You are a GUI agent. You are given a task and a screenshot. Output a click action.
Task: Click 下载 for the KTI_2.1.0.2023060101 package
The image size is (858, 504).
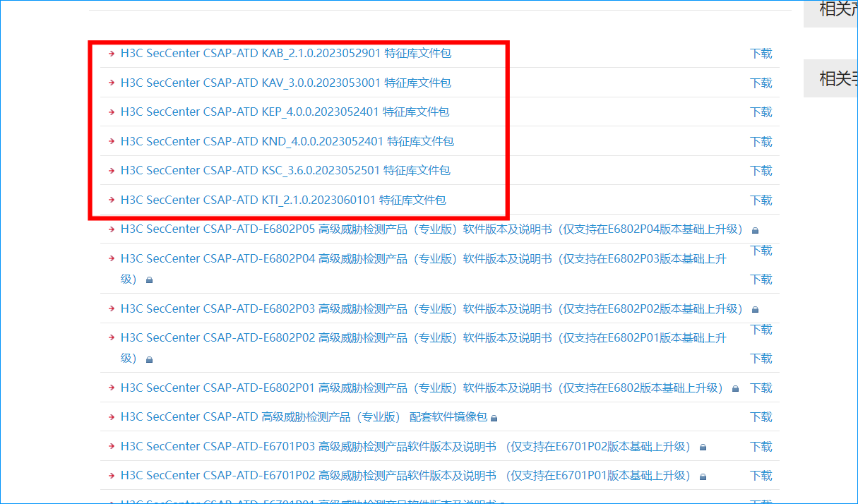point(761,200)
